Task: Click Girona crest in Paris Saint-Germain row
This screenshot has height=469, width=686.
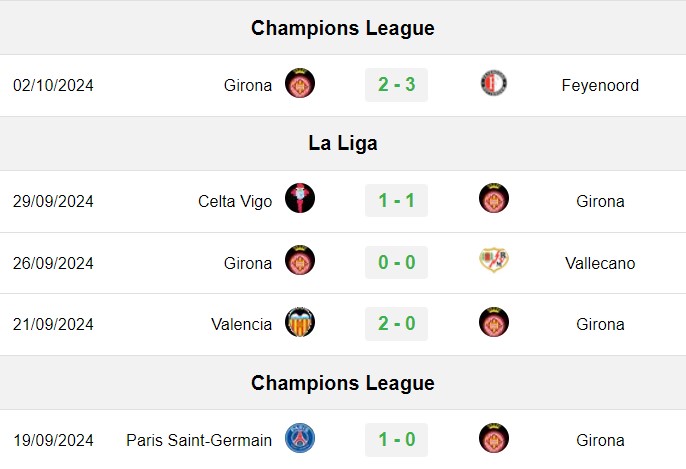Action: pos(494,438)
